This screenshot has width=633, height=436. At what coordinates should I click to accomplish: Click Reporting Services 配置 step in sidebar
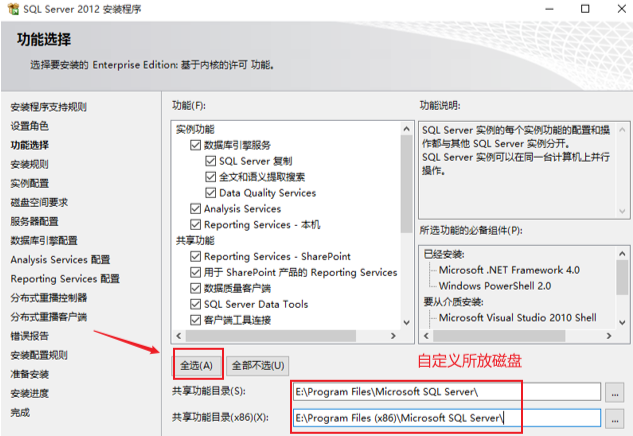click(x=65, y=279)
